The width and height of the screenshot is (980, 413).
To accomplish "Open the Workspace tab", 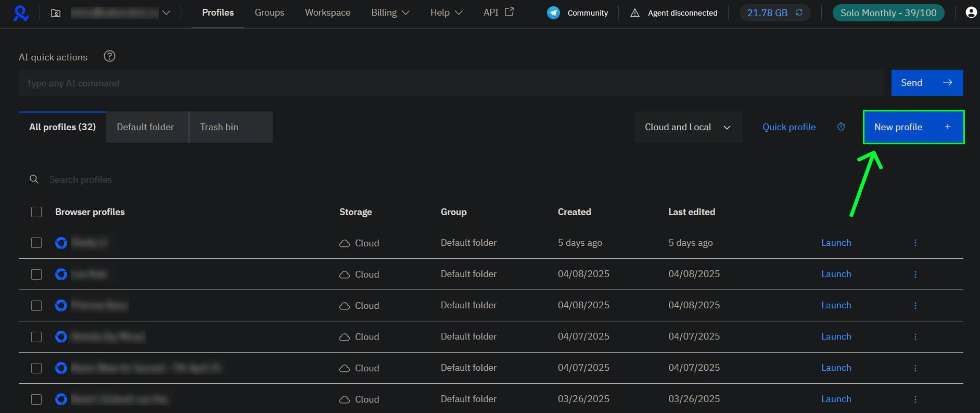I will pos(327,12).
